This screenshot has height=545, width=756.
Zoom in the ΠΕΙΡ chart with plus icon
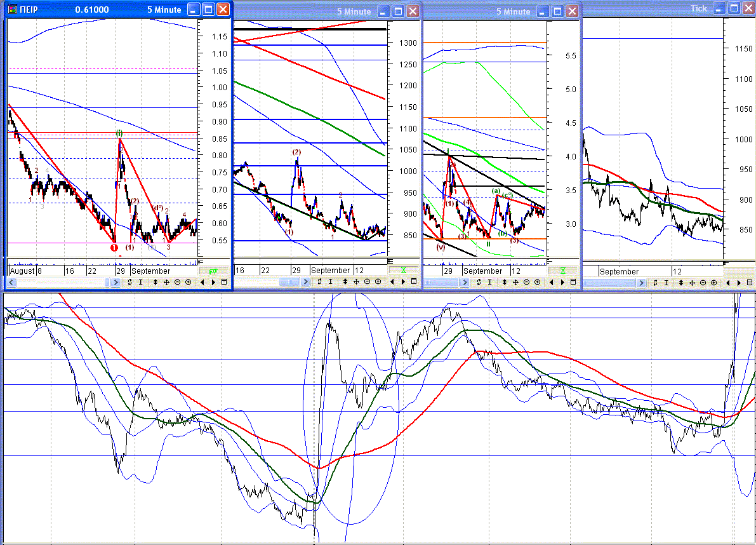[x=188, y=282]
